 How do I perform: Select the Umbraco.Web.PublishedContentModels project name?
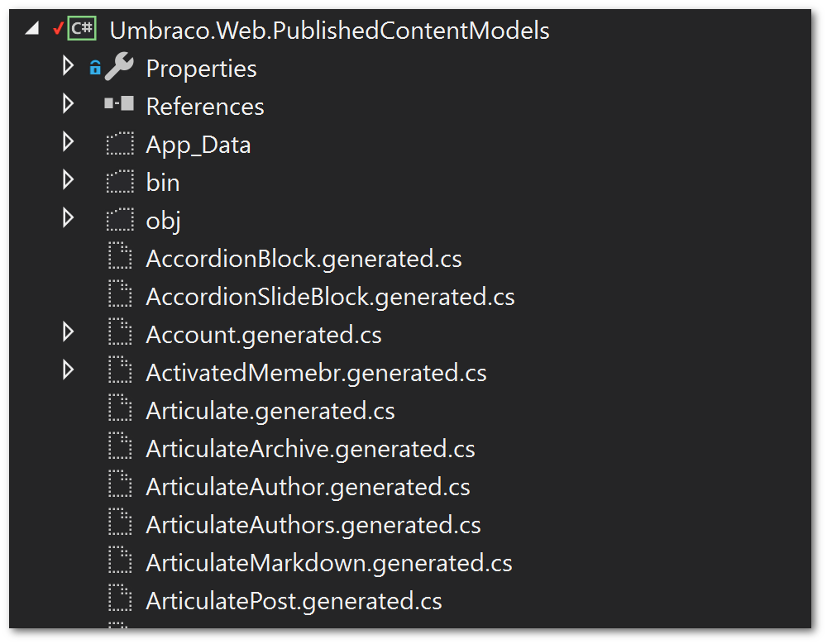click(x=329, y=31)
